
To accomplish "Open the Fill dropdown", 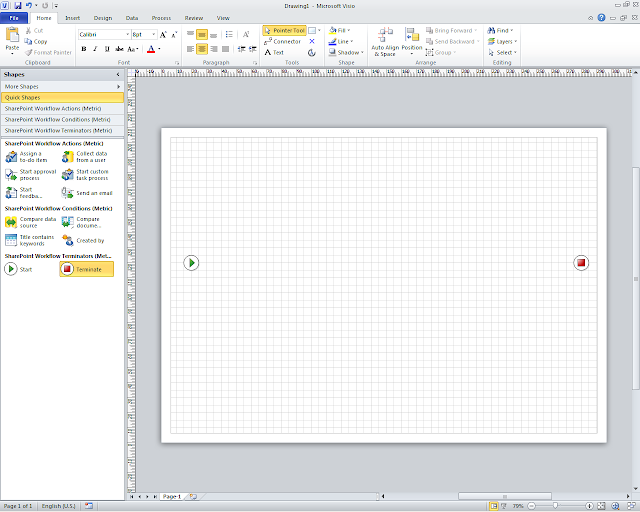I will (x=340, y=30).
